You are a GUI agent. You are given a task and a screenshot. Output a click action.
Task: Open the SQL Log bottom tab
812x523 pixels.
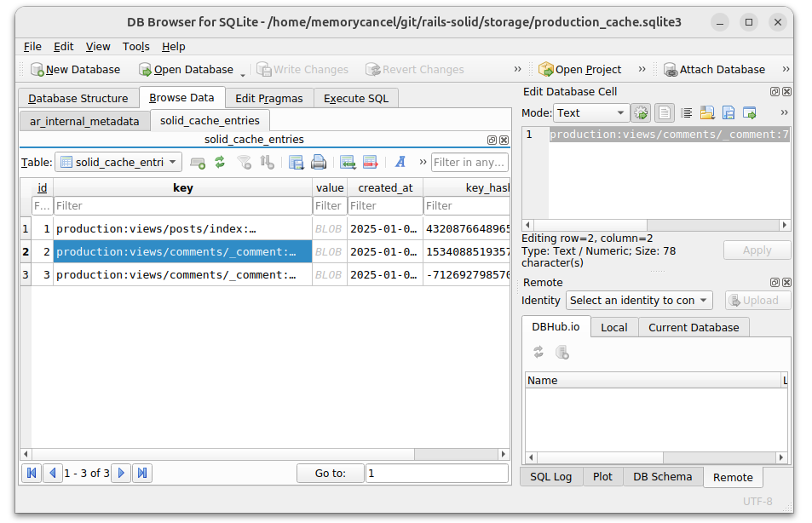coord(551,477)
